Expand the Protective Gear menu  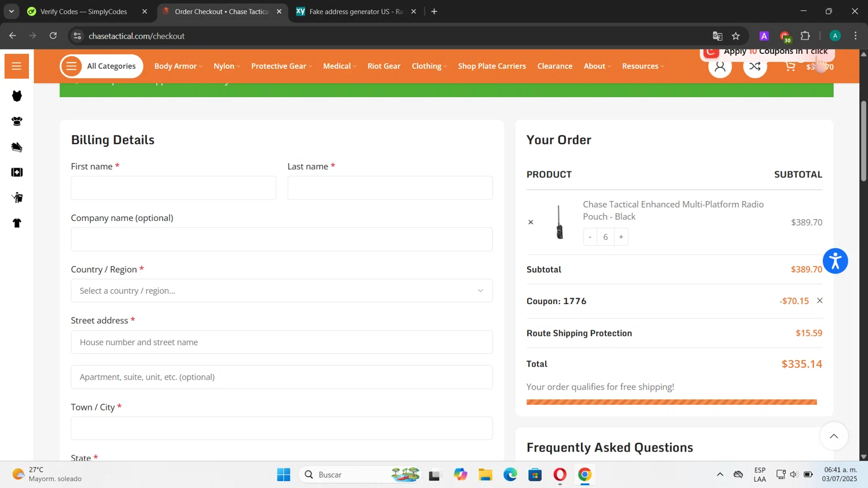tap(281, 66)
